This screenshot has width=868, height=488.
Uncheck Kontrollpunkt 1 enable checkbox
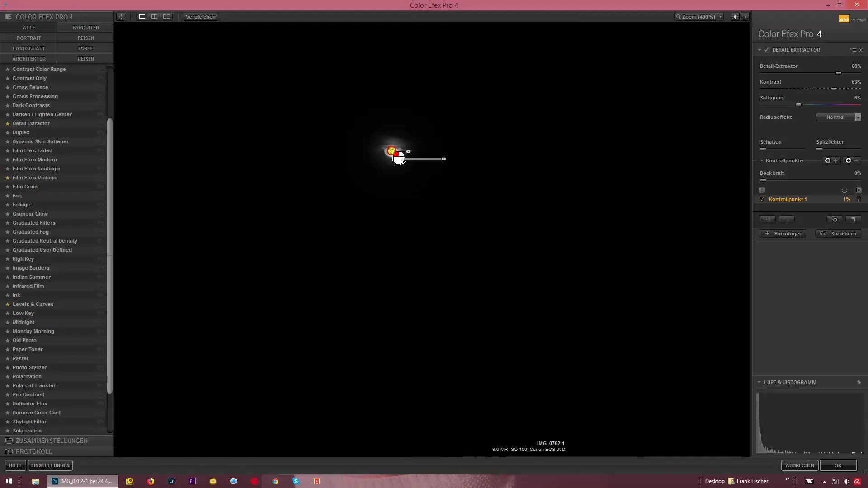pos(762,199)
